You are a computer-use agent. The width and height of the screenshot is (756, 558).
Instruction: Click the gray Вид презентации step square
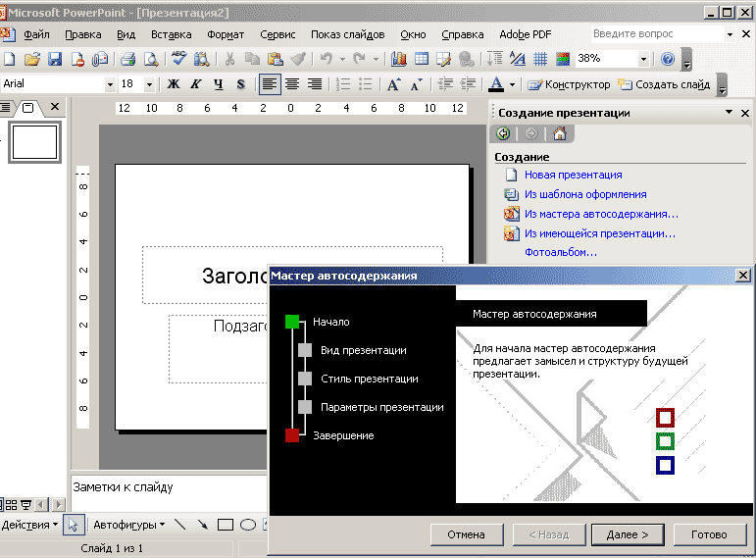pyautogui.click(x=305, y=350)
